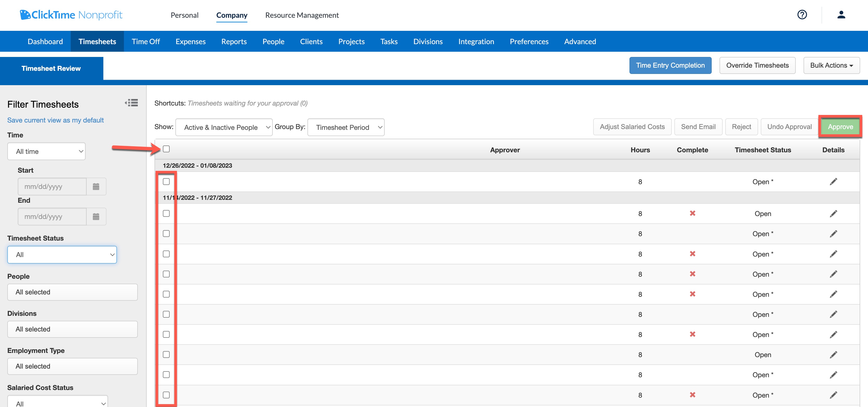Screen dimensions: 868x407
Task: Select the Company section
Action: [232, 15]
